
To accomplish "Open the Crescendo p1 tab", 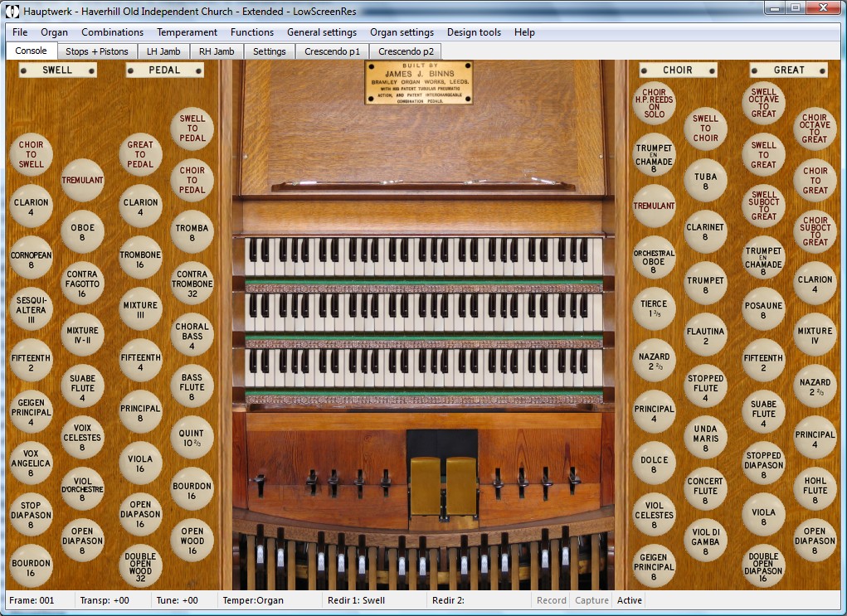I will click(x=332, y=51).
